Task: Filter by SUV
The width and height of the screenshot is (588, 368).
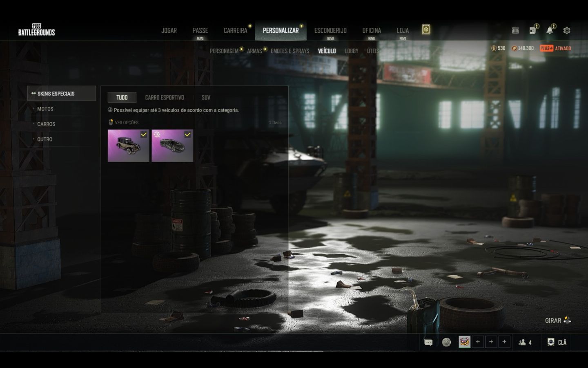Action: click(206, 97)
